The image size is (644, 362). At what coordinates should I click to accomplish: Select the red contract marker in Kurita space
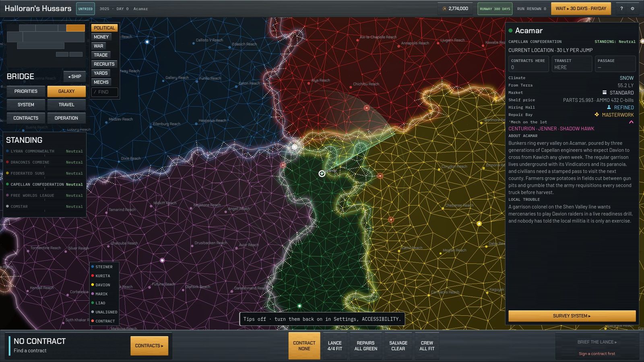coord(366,108)
